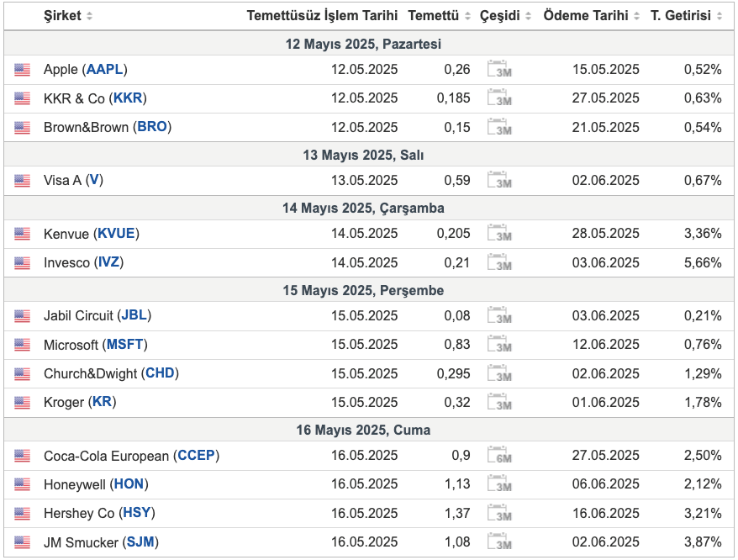Click the 3M calendar icon for Church&Dwight
Viewport: 738px width, 560px height.
(499, 373)
